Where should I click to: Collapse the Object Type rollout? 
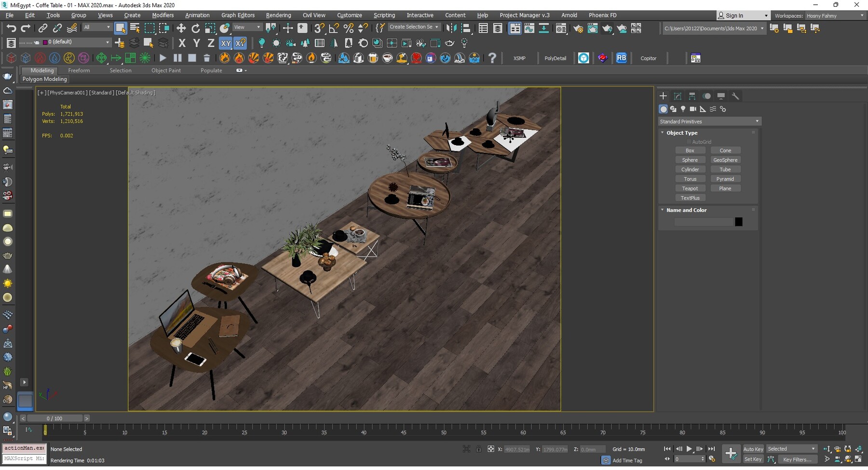[663, 133]
